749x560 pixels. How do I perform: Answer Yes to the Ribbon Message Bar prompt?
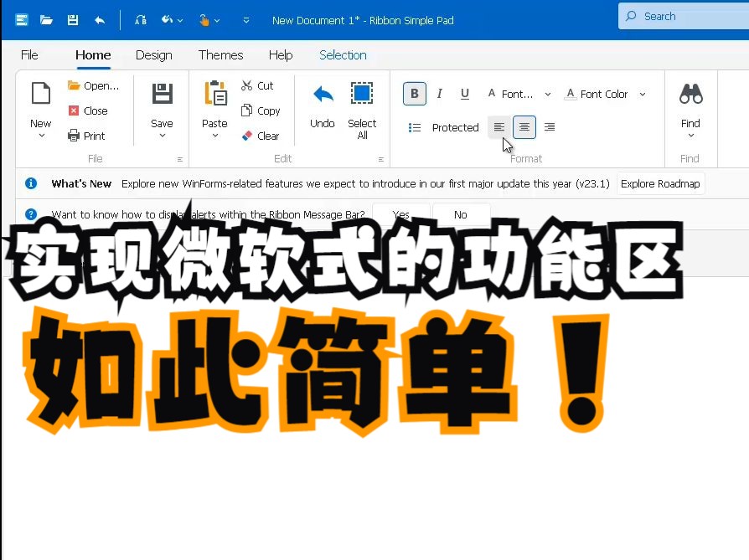pos(400,214)
